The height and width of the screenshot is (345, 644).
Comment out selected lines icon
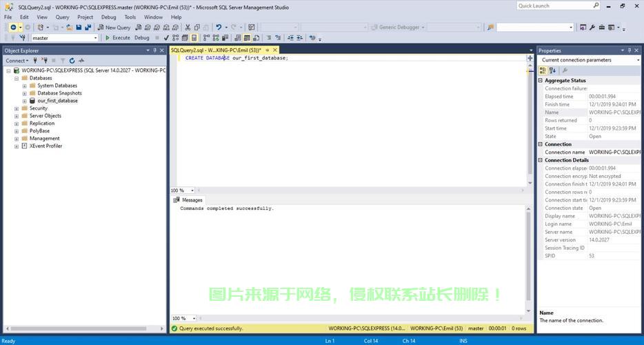click(269, 38)
